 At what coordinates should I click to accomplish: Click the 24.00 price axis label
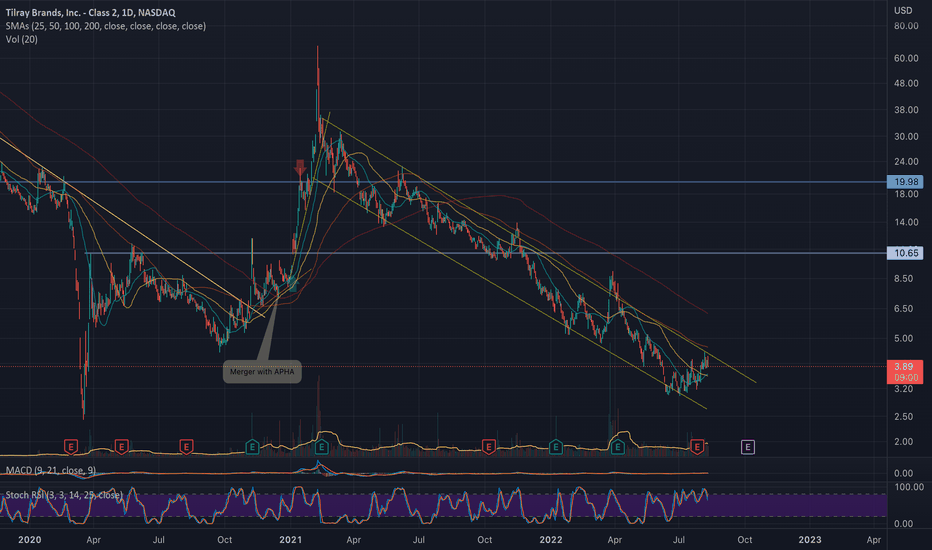pos(906,161)
